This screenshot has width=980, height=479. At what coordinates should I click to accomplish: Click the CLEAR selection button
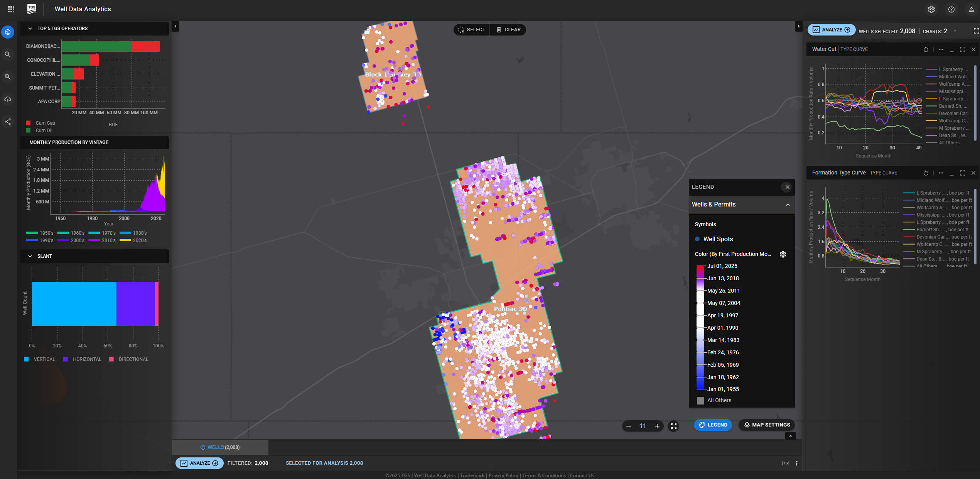pyautogui.click(x=508, y=30)
